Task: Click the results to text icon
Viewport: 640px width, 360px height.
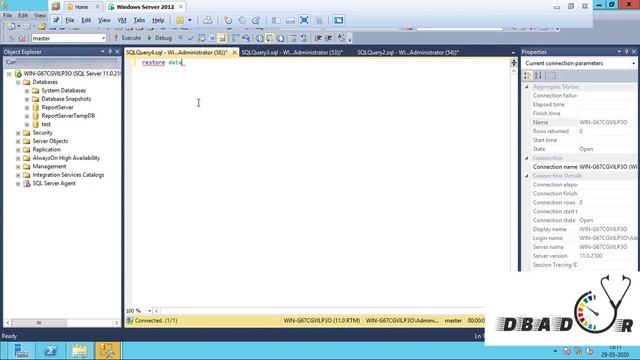Action: [x=260, y=38]
